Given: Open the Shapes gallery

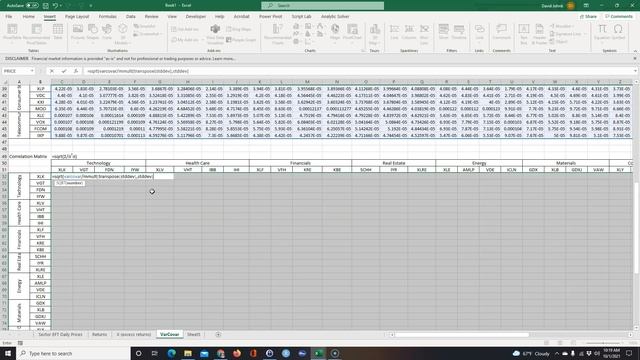Looking at the screenshot, I should click(93, 33).
